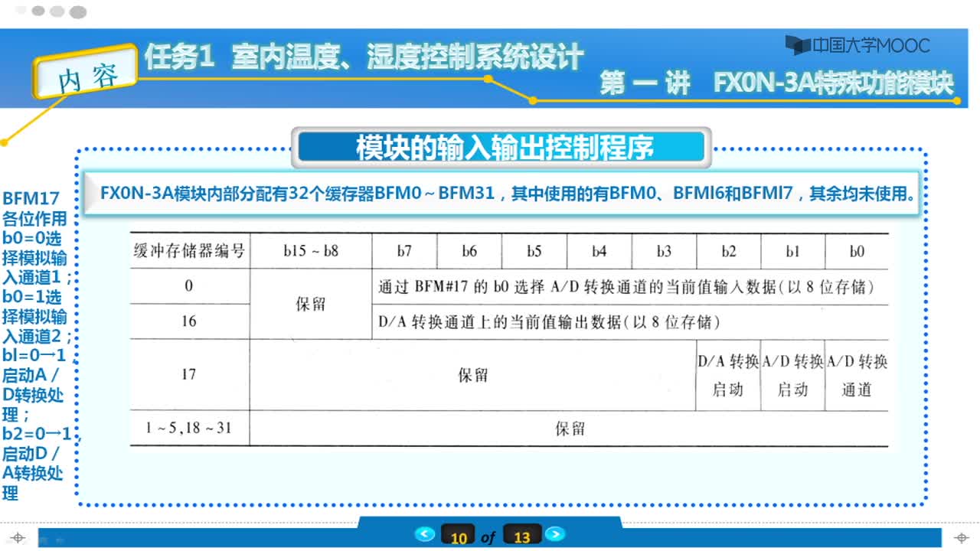This screenshot has height=551, width=980.
Task: Click the FX0N-3A特殊功能模块 lecture subtitle
Action: click(x=834, y=83)
